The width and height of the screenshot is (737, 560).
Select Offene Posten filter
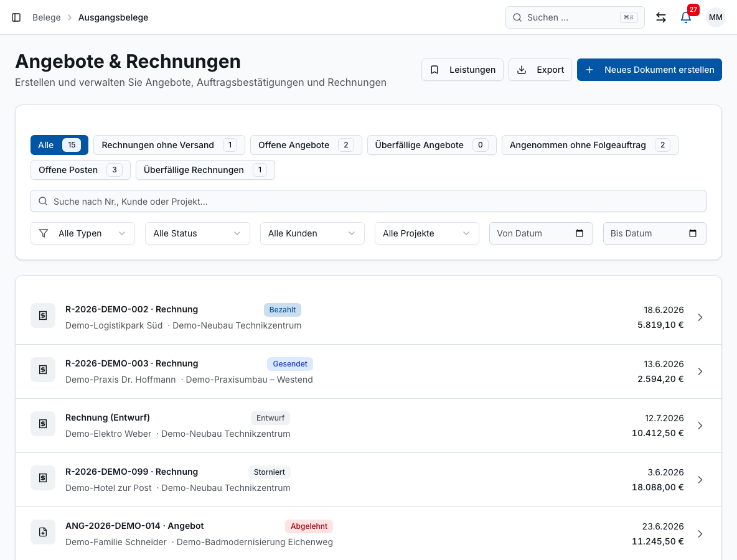click(x=80, y=170)
